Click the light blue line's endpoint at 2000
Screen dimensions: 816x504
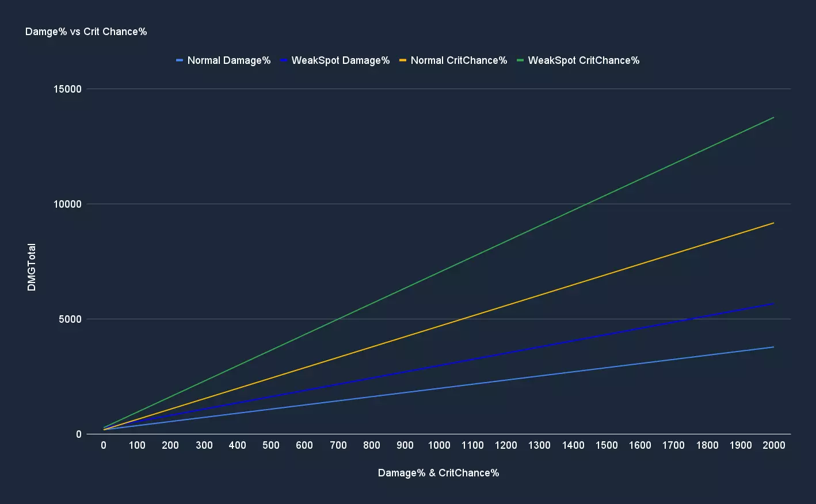point(773,347)
